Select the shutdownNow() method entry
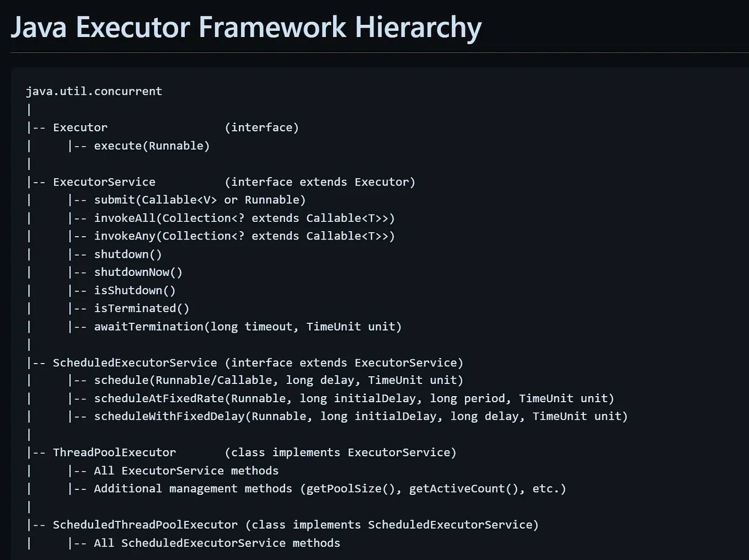Image resolution: width=749 pixels, height=560 pixels. (138, 271)
